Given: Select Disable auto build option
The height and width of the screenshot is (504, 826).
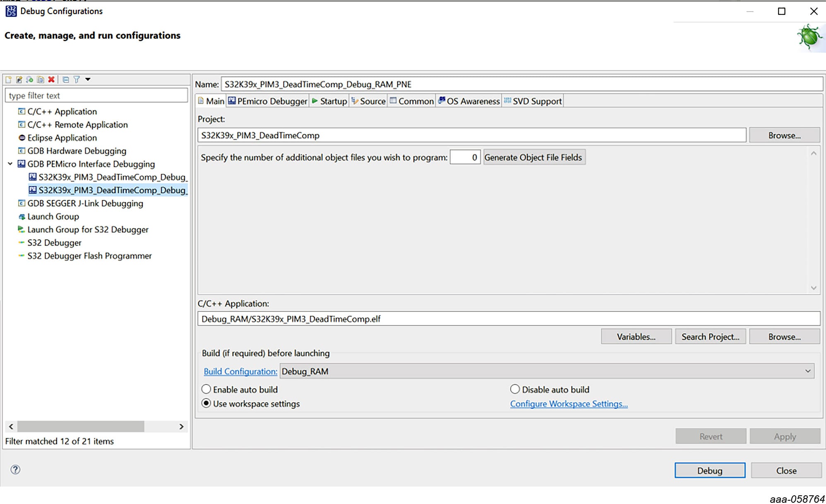Looking at the screenshot, I should (515, 389).
